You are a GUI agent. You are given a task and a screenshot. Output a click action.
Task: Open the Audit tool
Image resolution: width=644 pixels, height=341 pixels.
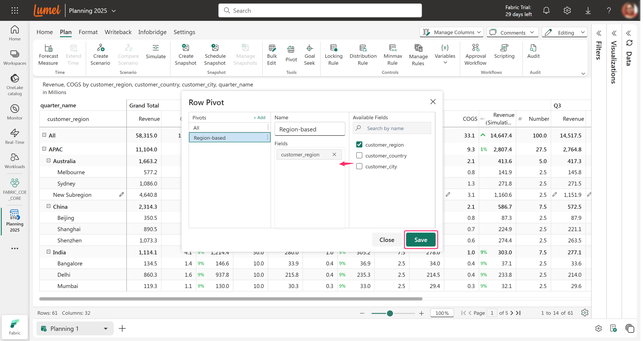[533, 52]
